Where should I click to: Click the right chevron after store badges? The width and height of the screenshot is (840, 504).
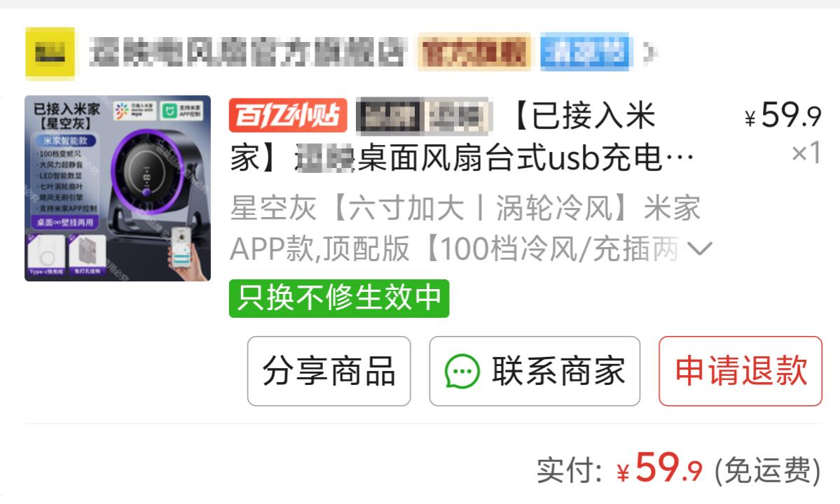[x=649, y=52]
